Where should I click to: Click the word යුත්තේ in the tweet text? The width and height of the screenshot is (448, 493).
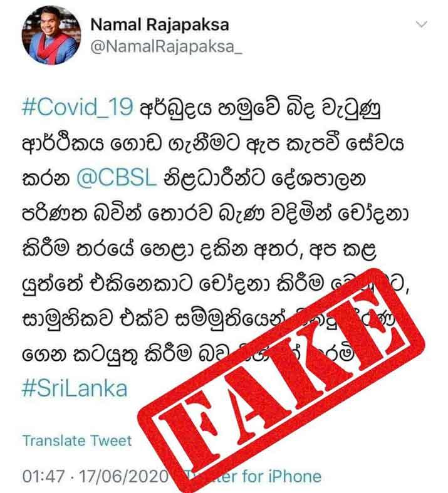(53, 284)
